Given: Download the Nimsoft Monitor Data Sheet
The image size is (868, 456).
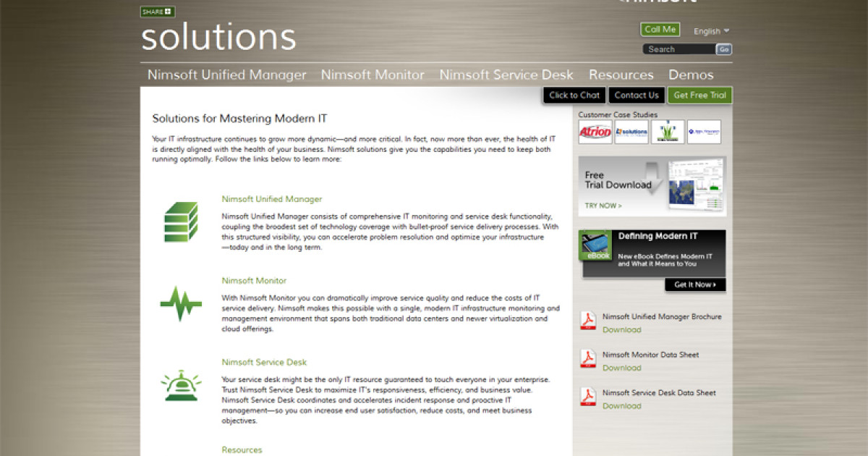Looking at the screenshot, I should click(621, 368).
